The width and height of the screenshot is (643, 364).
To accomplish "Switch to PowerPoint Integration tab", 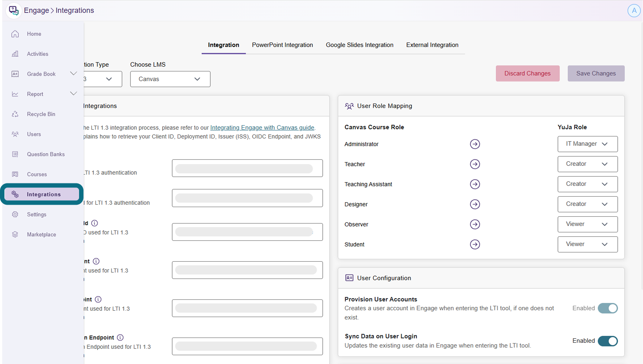I will click(283, 45).
